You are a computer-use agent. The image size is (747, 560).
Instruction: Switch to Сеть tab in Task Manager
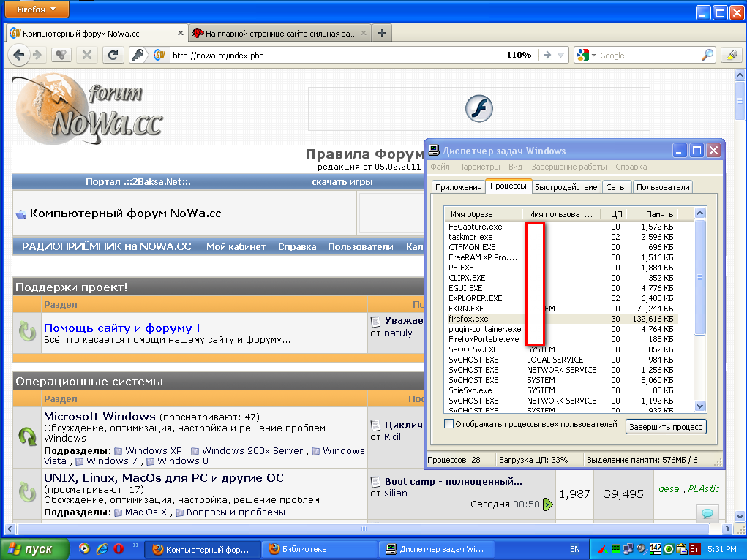coord(615,187)
